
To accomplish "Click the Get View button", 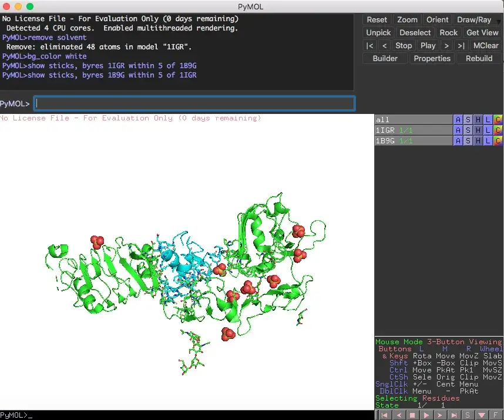I will click(482, 32).
